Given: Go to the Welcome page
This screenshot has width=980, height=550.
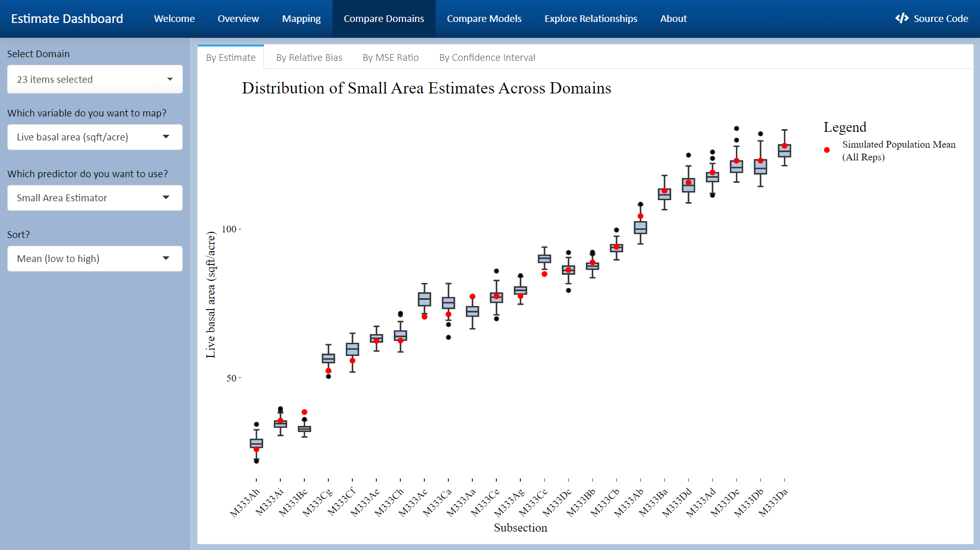Looking at the screenshot, I should [x=174, y=18].
